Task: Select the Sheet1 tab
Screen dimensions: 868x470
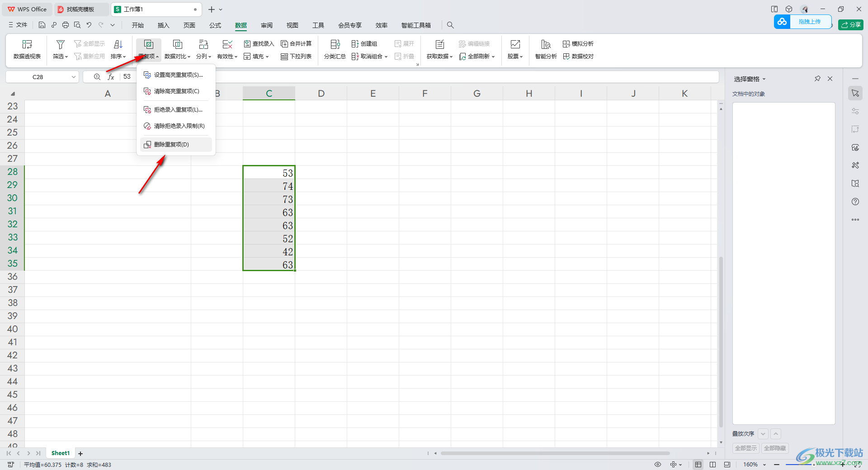Action: [61, 453]
